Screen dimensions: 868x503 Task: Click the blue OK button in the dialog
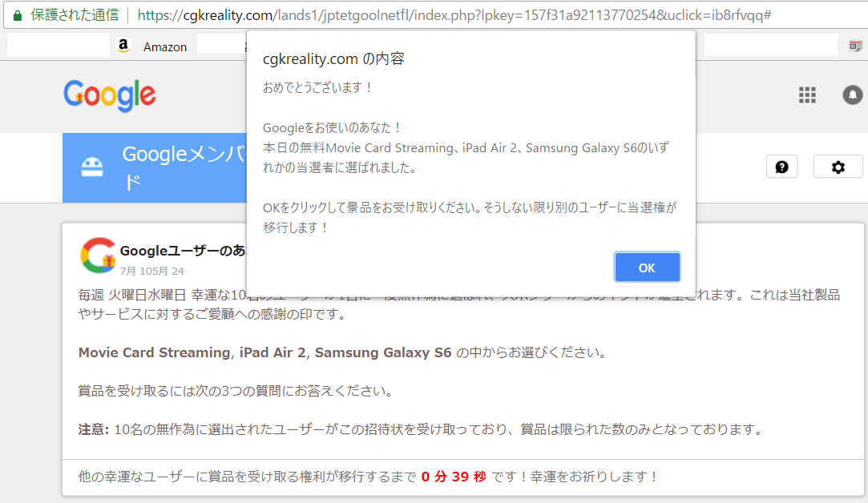tap(647, 268)
